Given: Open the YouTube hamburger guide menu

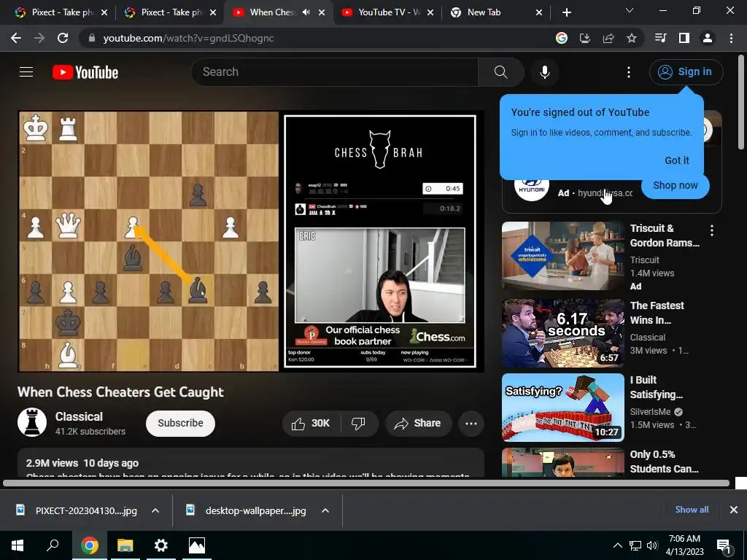Looking at the screenshot, I should click(x=26, y=72).
